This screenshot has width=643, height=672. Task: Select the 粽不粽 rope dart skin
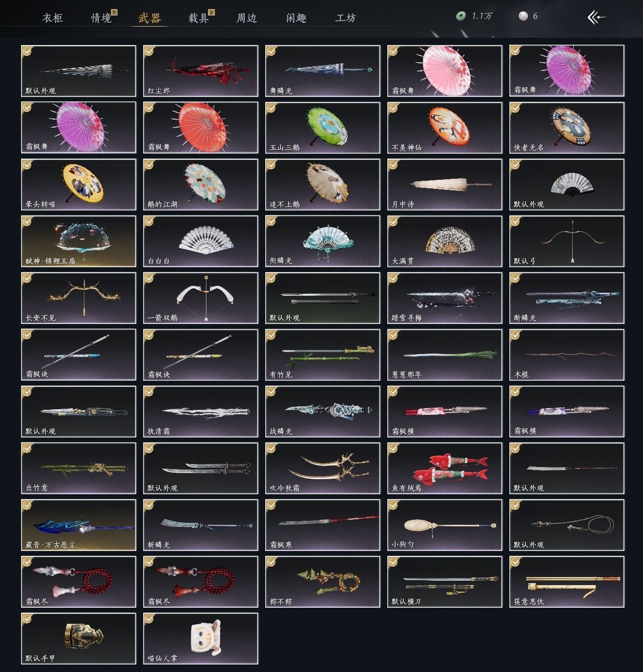click(323, 582)
